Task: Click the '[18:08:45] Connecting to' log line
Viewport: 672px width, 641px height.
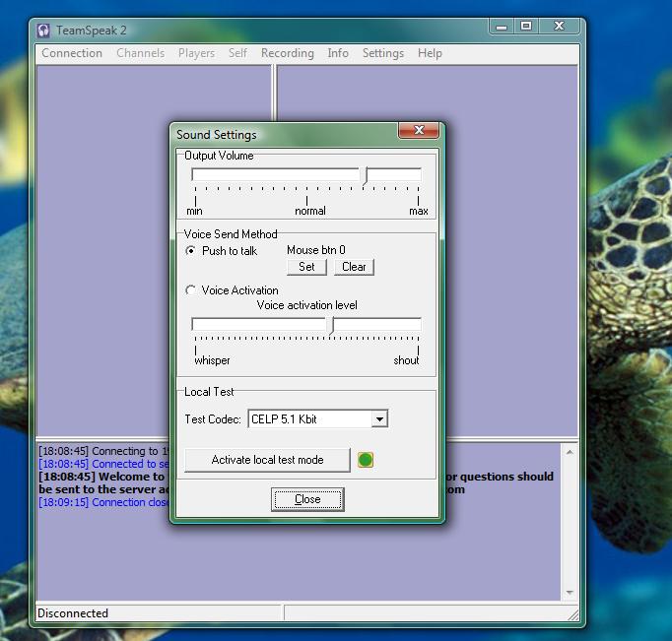Action: click(x=104, y=451)
